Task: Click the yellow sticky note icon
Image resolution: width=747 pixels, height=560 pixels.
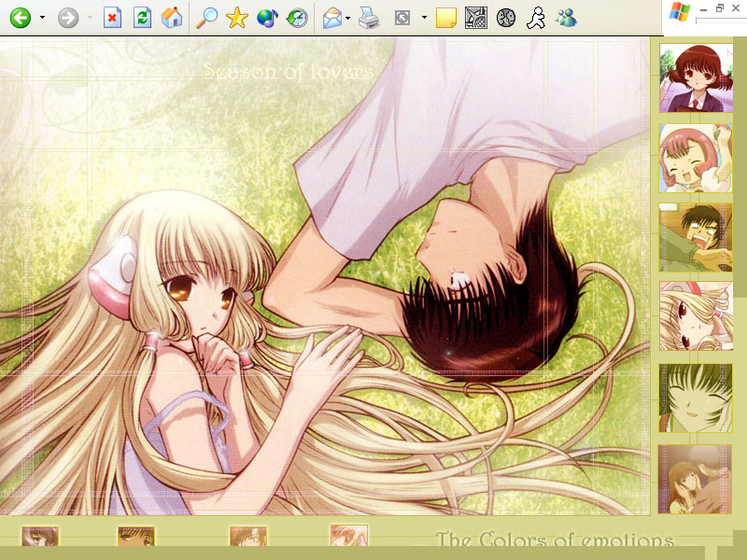Action: click(446, 18)
